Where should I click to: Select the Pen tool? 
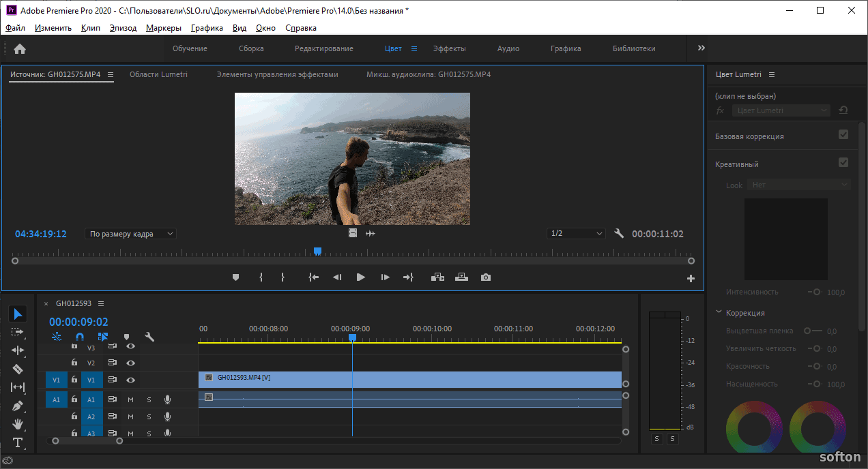pyautogui.click(x=18, y=406)
